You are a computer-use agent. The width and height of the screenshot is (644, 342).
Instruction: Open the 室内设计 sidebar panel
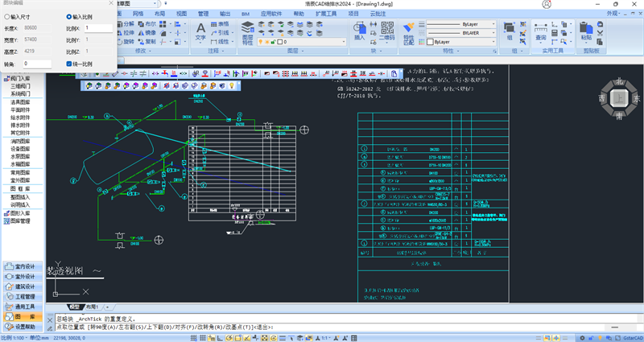tap(24, 266)
